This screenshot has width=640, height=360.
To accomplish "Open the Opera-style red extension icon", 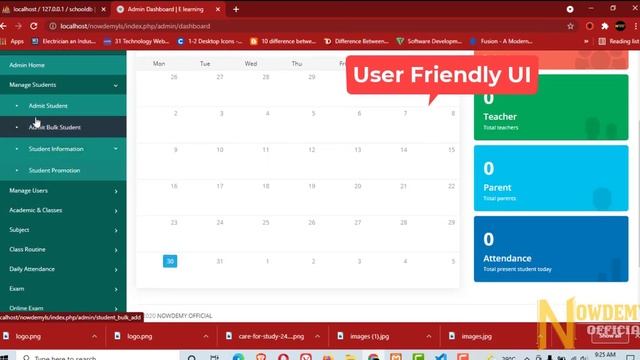I will (589, 26).
